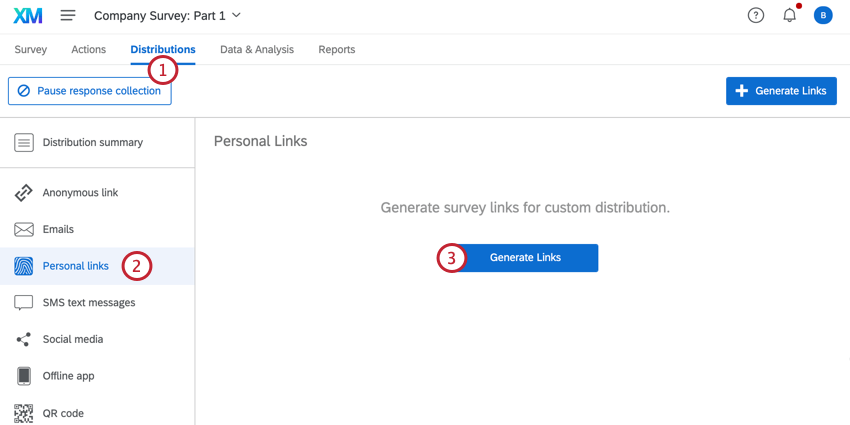The height and width of the screenshot is (425, 850).
Task: Select the Emails envelope icon
Action: tap(24, 230)
